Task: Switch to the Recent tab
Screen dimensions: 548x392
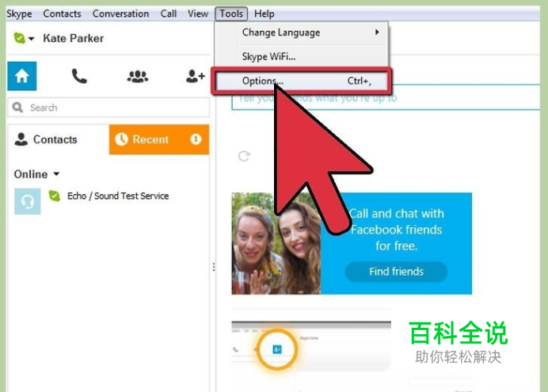Action: (159, 139)
